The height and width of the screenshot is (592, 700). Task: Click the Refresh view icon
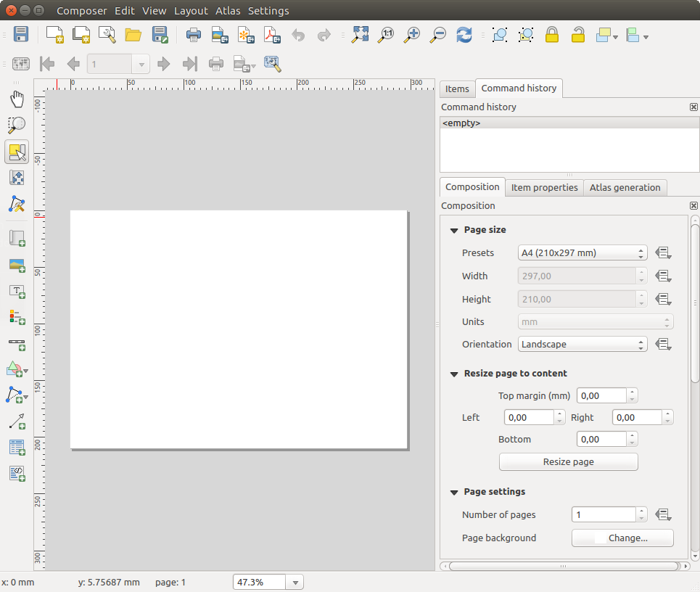(x=464, y=35)
